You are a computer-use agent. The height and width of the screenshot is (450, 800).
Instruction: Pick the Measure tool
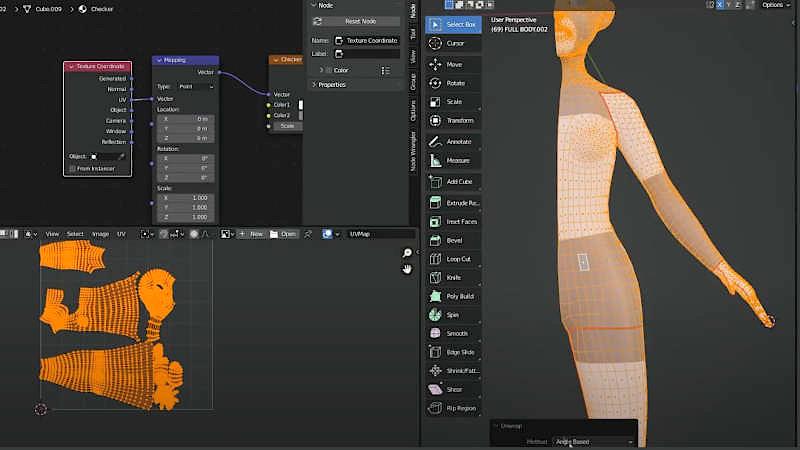(x=453, y=160)
